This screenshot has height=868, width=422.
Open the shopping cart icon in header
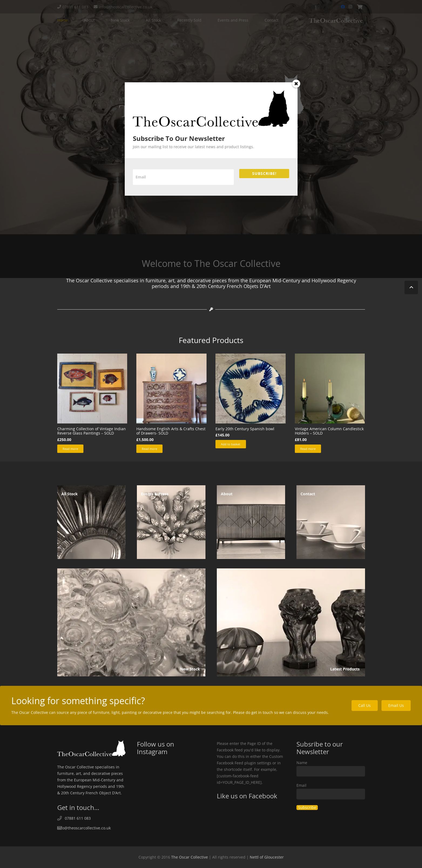tap(360, 7)
